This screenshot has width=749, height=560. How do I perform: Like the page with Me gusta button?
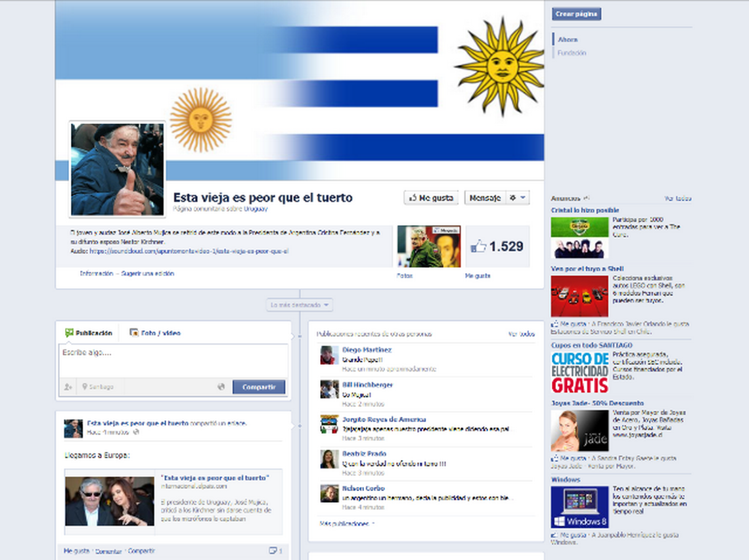[432, 198]
